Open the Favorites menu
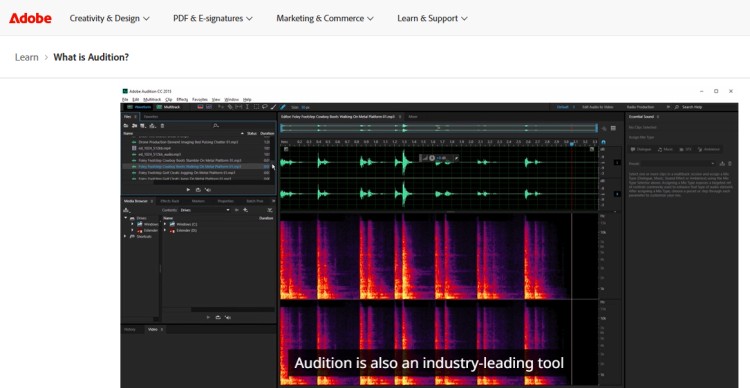 pyautogui.click(x=200, y=100)
